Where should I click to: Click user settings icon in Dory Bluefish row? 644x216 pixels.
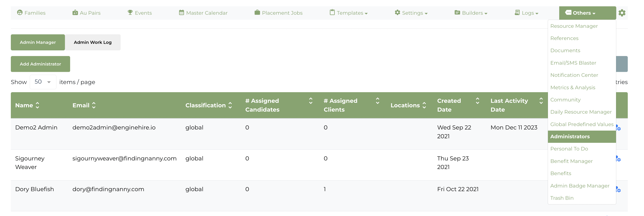618,189
